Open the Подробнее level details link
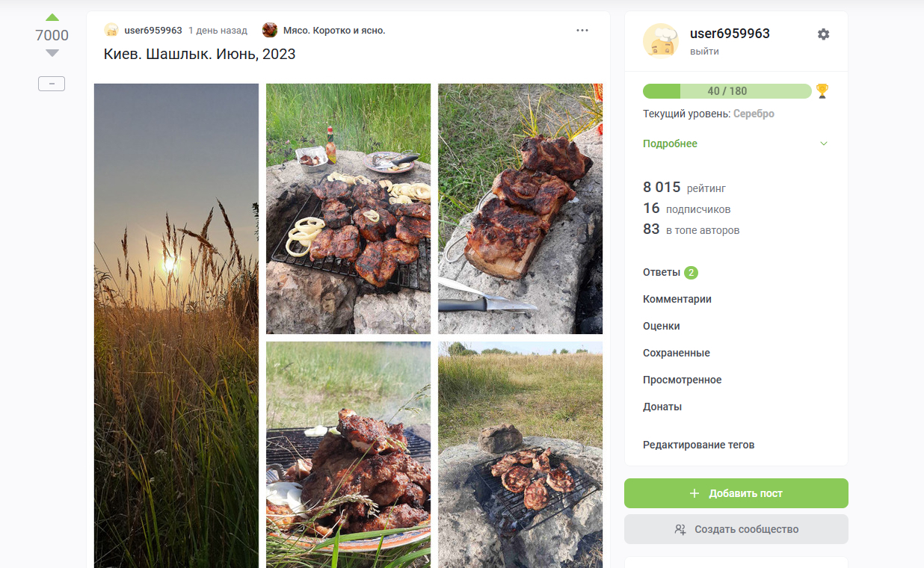 point(670,143)
